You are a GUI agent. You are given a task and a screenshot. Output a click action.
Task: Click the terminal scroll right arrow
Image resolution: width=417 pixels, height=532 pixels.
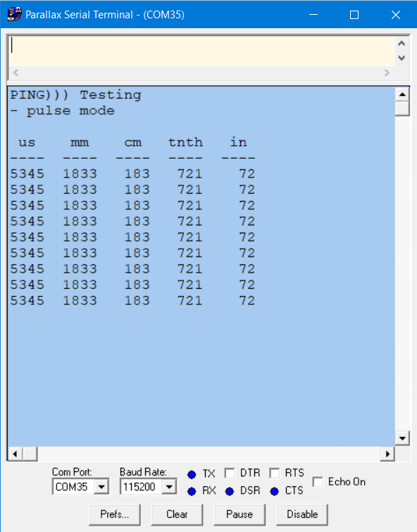pos(387,454)
